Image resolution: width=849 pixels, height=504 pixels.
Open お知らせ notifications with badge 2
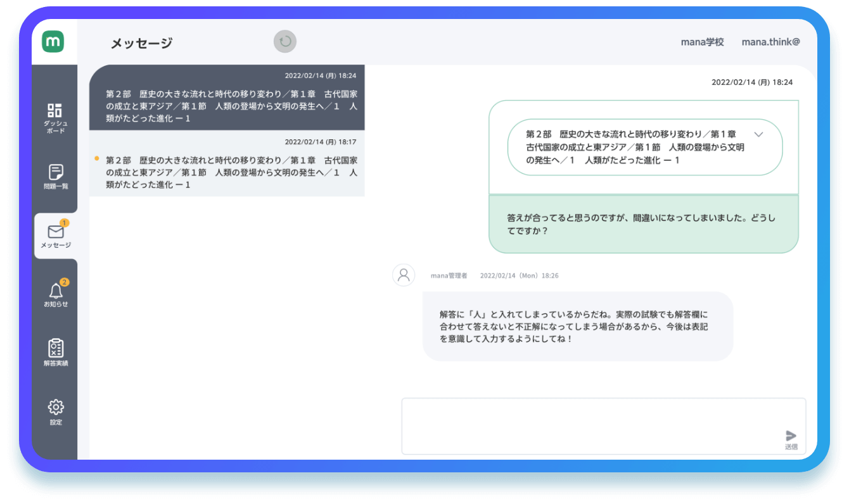[x=55, y=291]
